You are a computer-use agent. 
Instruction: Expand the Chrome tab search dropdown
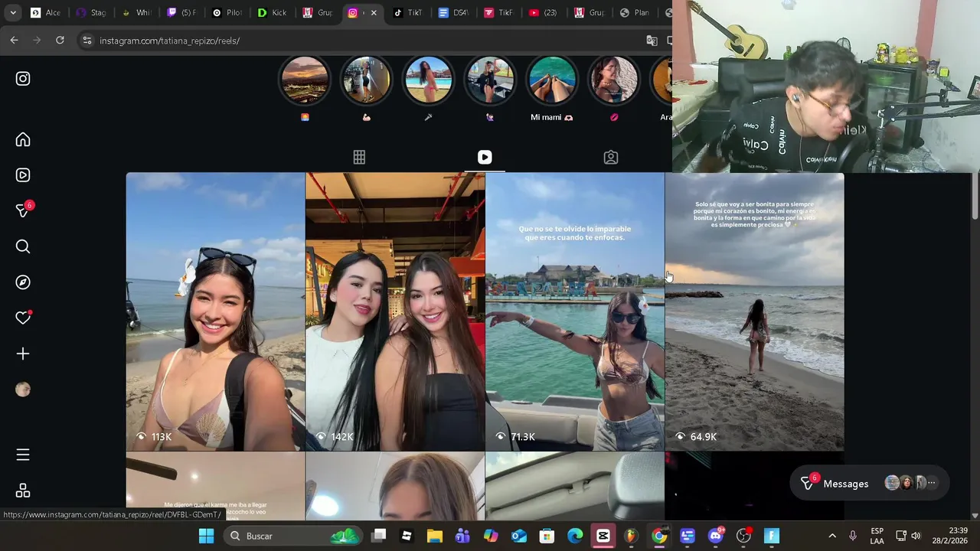(13, 12)
